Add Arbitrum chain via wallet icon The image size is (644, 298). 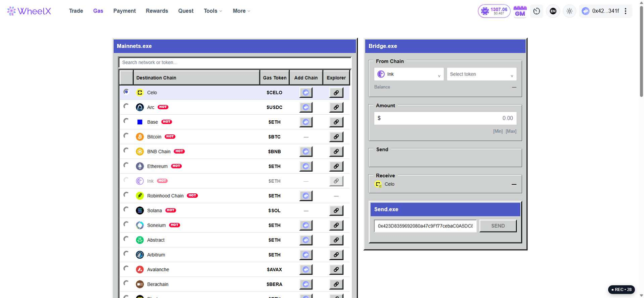(306, 255)
